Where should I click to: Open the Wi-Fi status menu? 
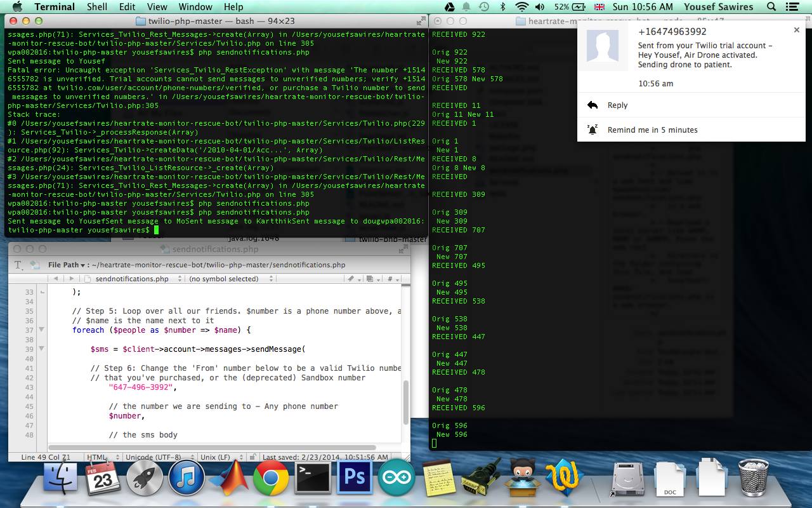pyautogui.click(x=521, y=7)
